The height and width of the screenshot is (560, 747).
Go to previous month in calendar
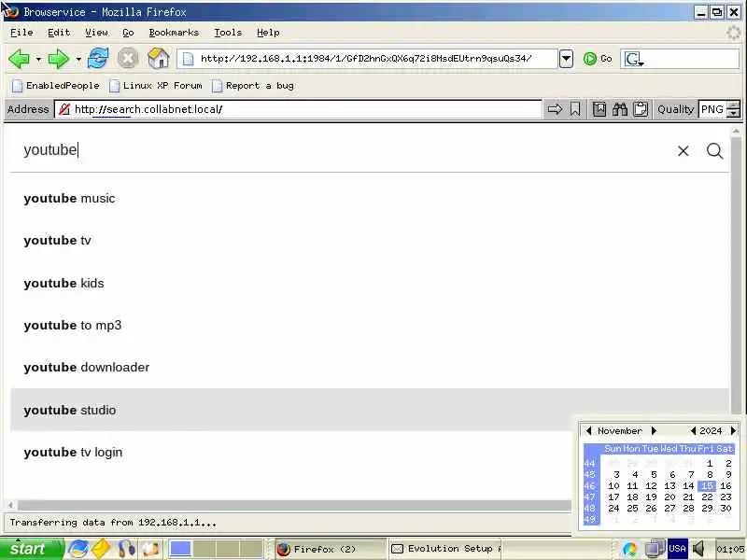click(x=588, y=430)
